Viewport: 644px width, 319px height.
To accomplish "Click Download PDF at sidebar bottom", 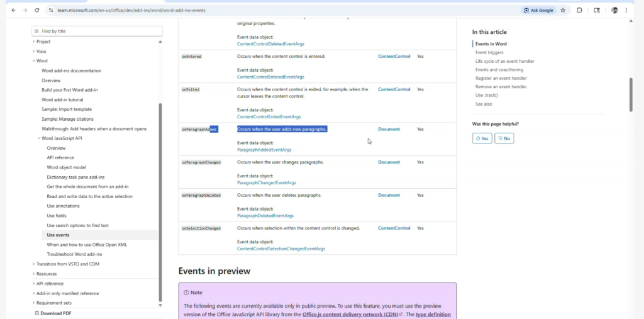I will (55, 313).
